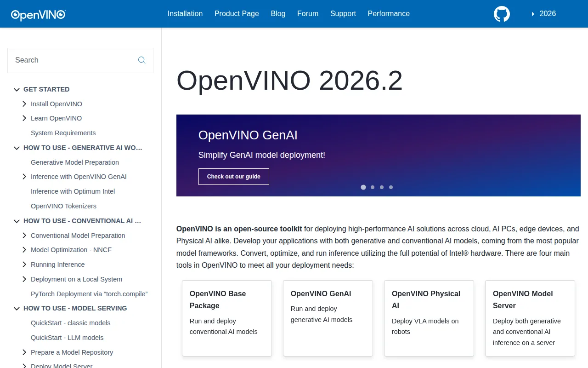The width and height of the screenshot is (588, 368).
Task: Click the Check out our guide button
Action: pyautogui.click(x=234, y=177)
